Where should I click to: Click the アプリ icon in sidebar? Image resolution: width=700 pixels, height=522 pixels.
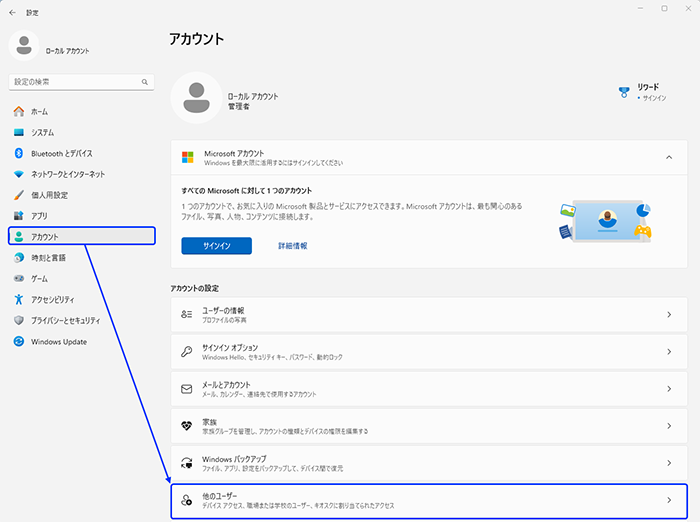[x=18, y=216]
